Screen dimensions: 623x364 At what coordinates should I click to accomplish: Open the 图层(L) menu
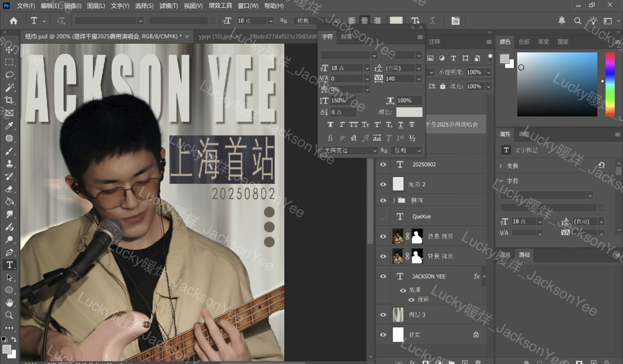[96, 6]
